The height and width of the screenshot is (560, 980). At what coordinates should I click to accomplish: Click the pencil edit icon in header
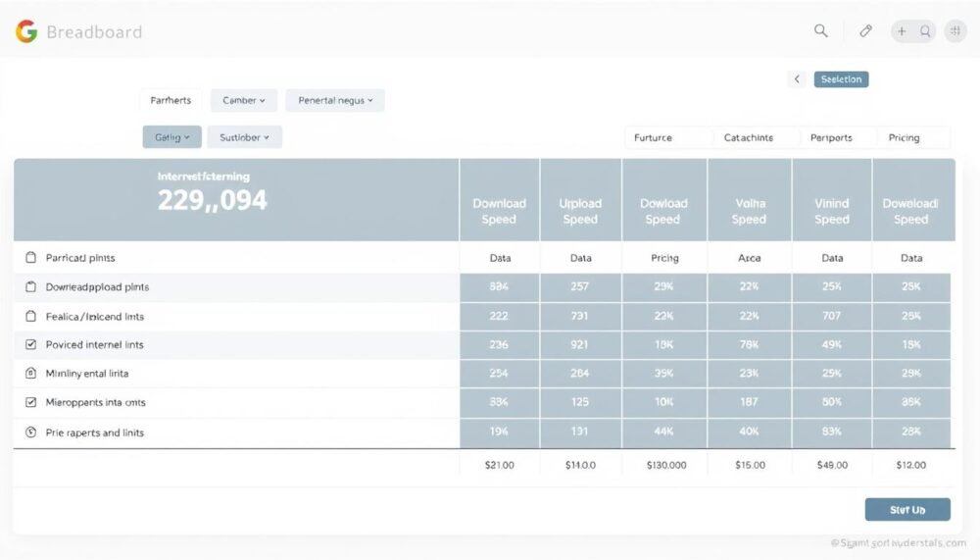pos(865,30)
